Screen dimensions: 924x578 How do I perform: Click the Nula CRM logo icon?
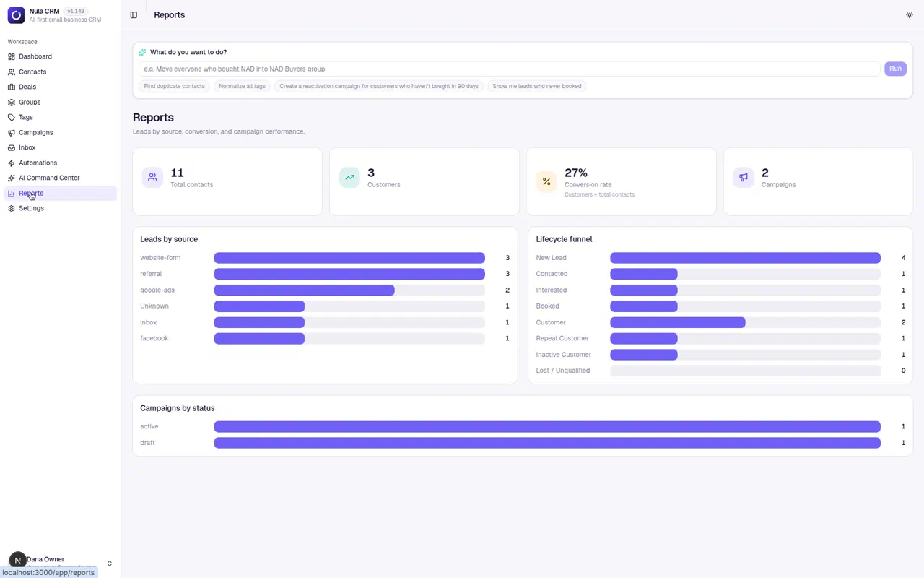[x=16, y=14]
